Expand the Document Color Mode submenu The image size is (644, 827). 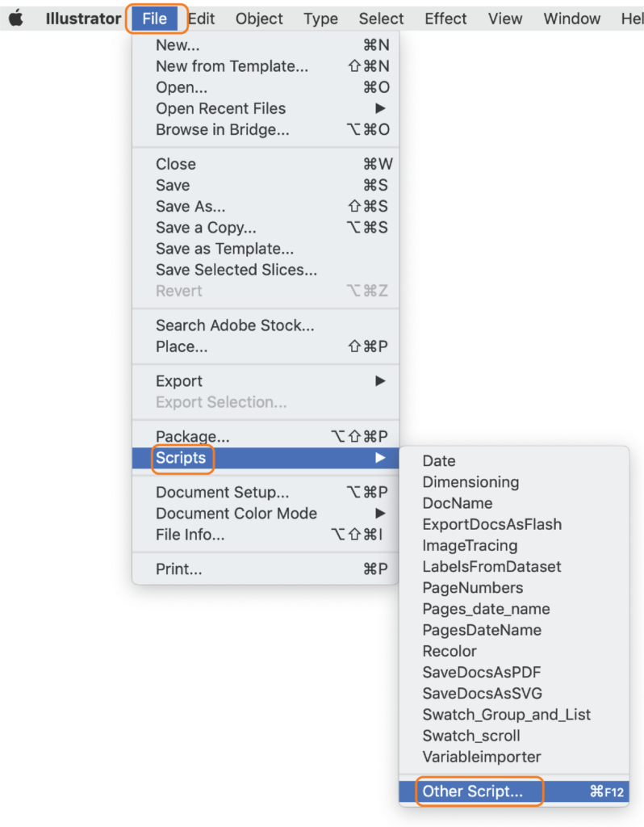pos(236,514)
